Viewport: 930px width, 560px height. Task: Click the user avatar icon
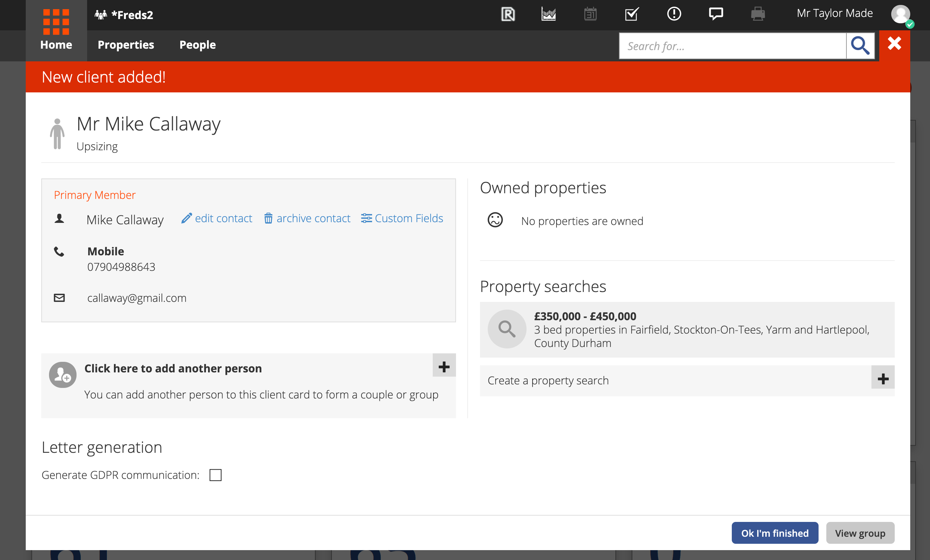(x=901, y=15)
